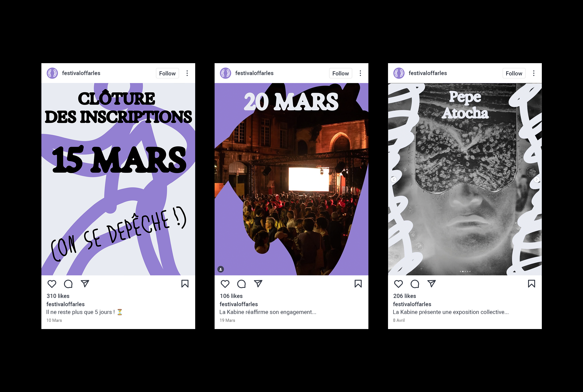The width and height of the screenshot is (583, 392).
Task: Open comments on the 15 Mars post
Action: click(68, 284)
